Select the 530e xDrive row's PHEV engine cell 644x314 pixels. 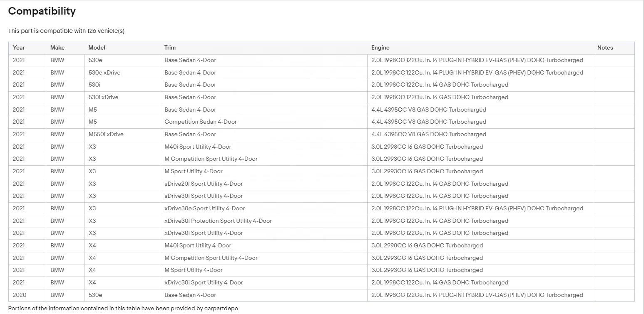click(477, 72)
